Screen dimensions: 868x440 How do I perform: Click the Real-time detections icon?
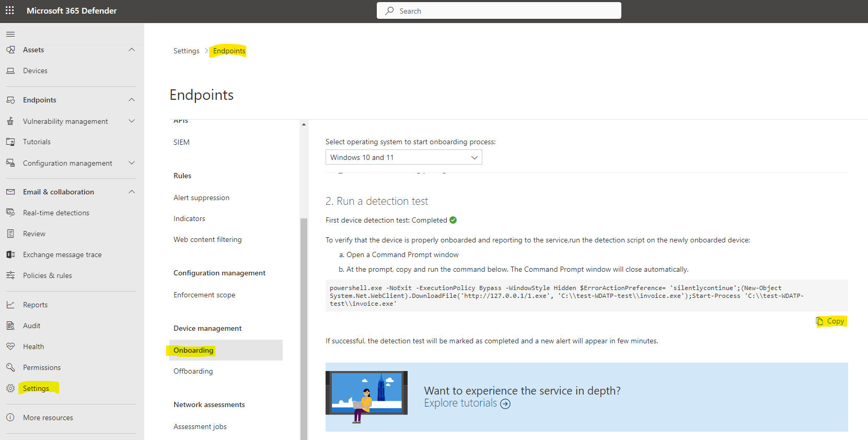click(10, 213)
